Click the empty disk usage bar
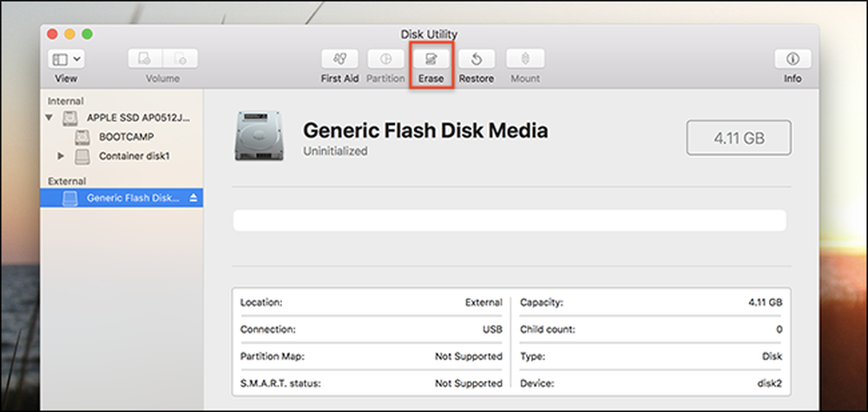Screen dimensions: 868x412 point(510,220)
